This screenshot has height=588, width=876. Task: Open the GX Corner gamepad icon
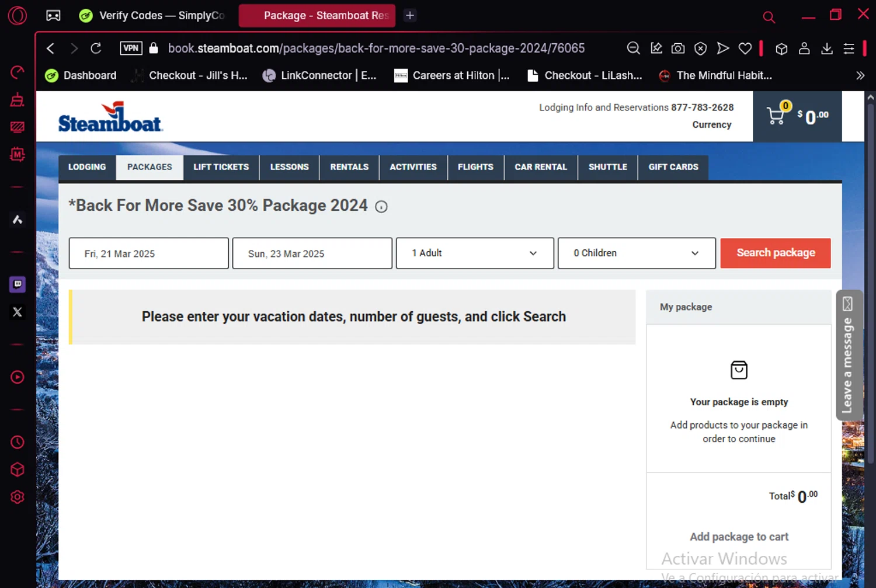click(x=53, y=16)
